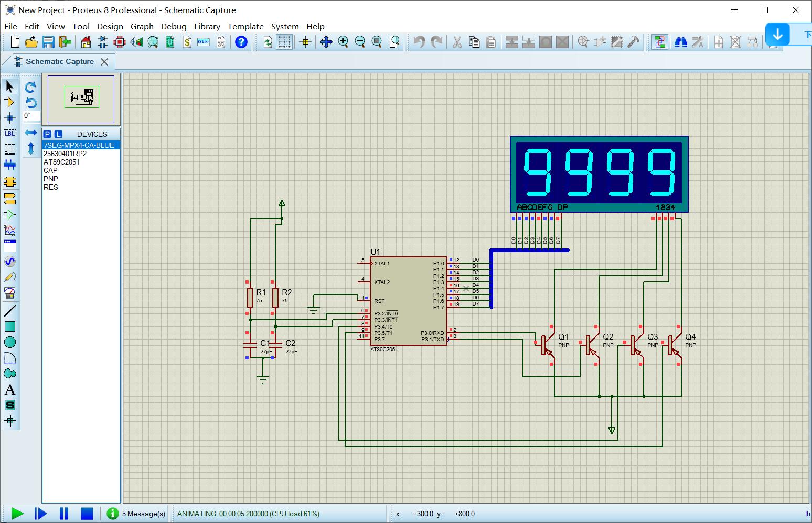Open the Source Code binary icon
This screenshot has height=523, width=812.
pos(204,42)
